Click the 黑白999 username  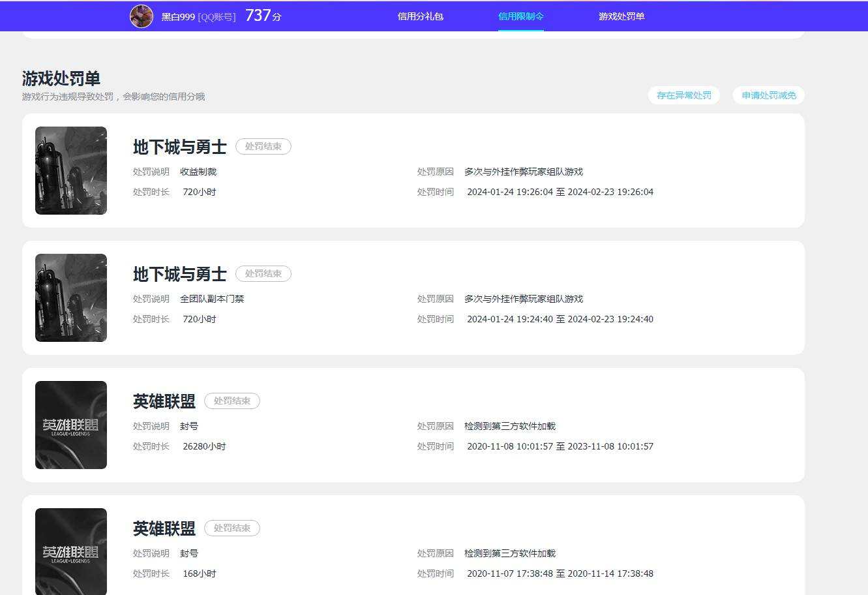click(x=178, y=17)
